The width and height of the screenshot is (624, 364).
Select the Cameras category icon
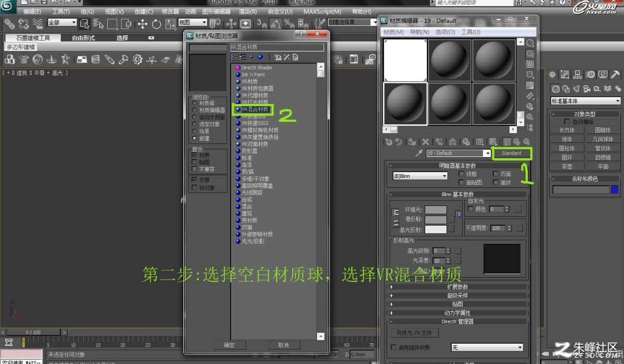pyautogui.click(x=587, y=88)
